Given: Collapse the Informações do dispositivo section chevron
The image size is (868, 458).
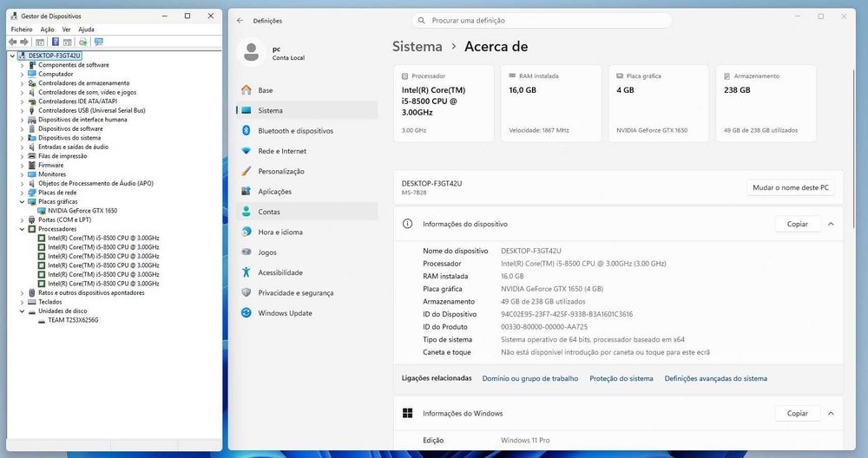Looking at the screenshot, I should coord(831,224).
